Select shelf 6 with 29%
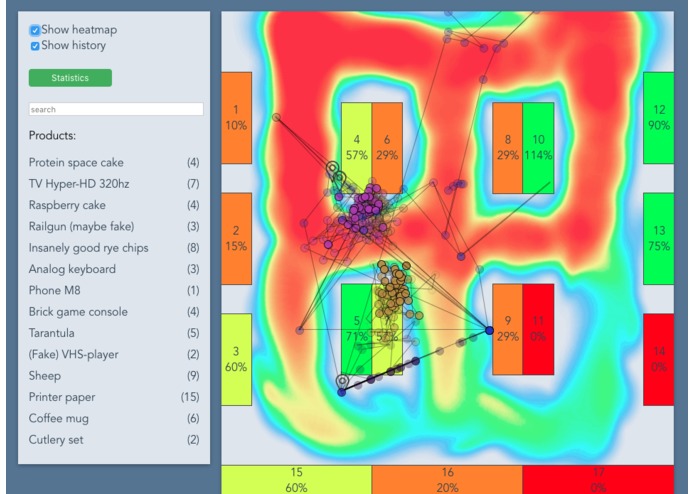The width and height of the screenshot is (695, 494). point(387,148)
